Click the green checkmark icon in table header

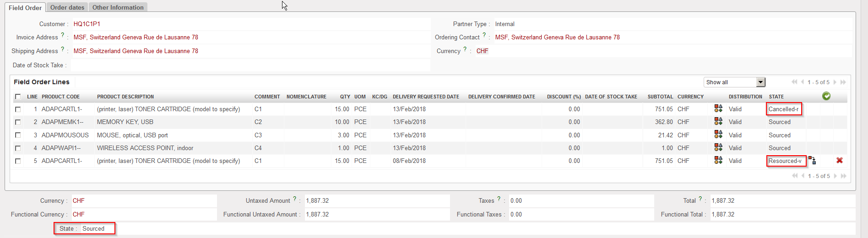pos(826,96)
